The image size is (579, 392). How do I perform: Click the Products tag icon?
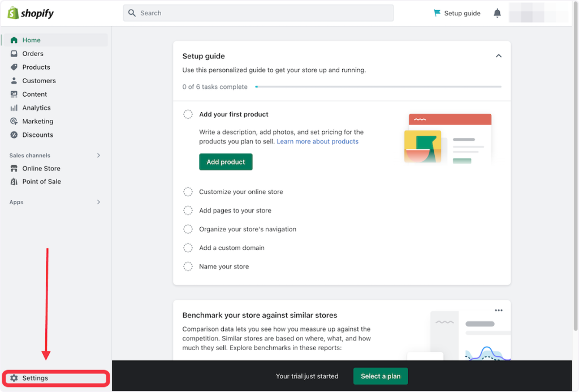(x=14, y=67)
